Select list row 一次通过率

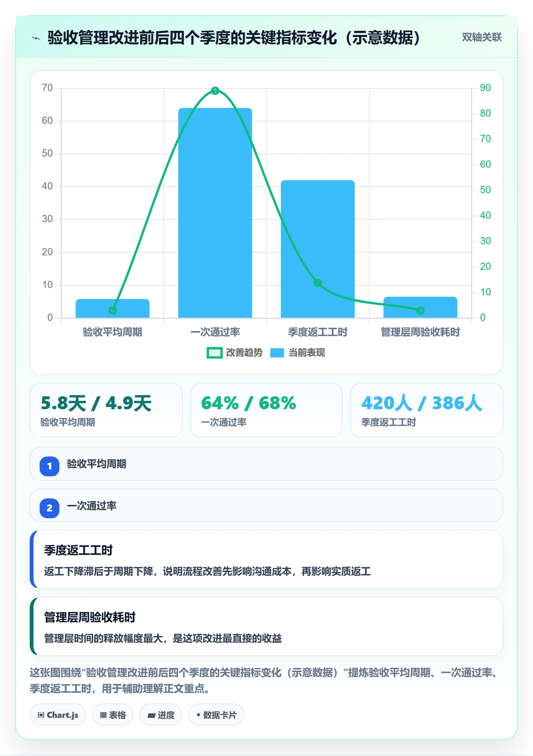(x=266, y=506)
